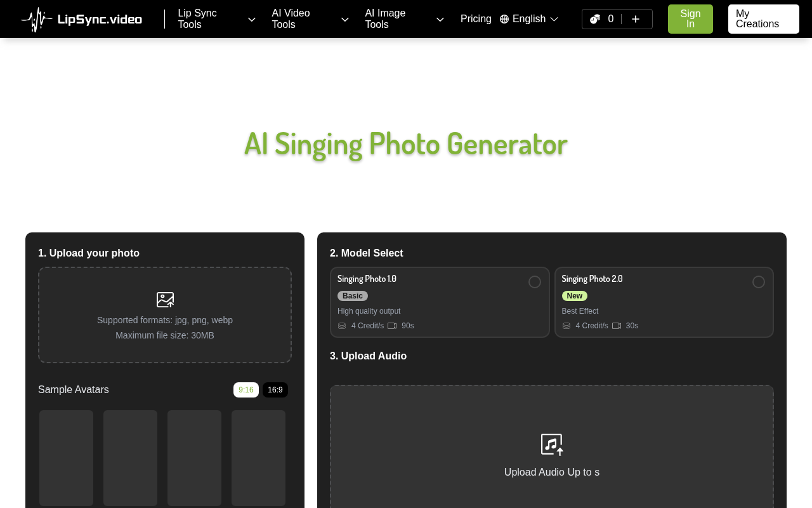Click the photo upload image icon
This screenshot has width=812, height=508.
pos(165,300)
